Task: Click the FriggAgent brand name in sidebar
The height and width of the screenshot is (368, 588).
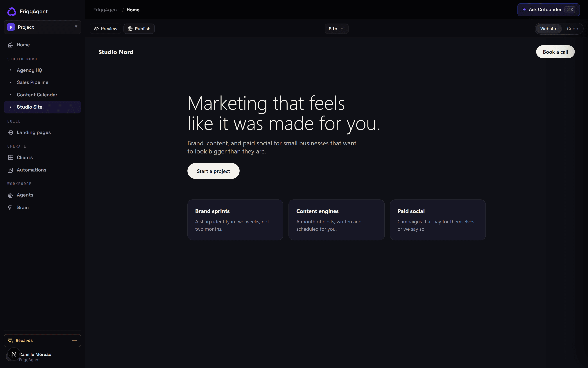Action: tap(34, 11)
